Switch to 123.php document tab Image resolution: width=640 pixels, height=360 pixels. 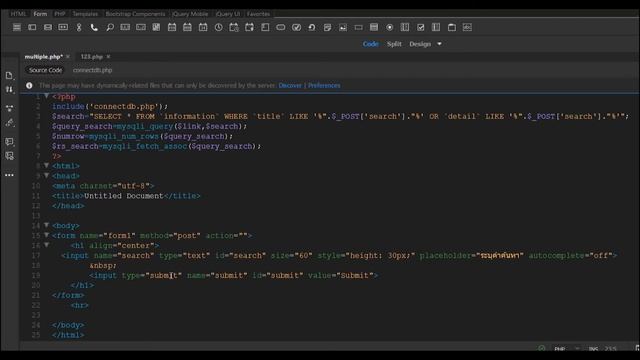click(91, 57)
